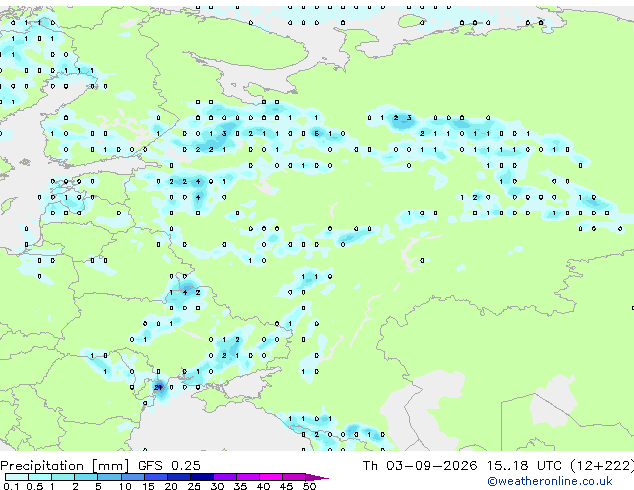Screen dimensions: 634x490
Task: Click the legend label "45"
Action: coord(286,486)
